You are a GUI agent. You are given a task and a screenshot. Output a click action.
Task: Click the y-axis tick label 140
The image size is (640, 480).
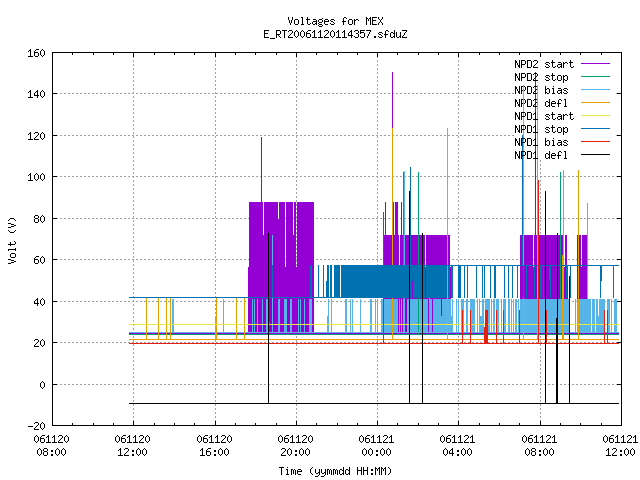[x=36, y=94]
